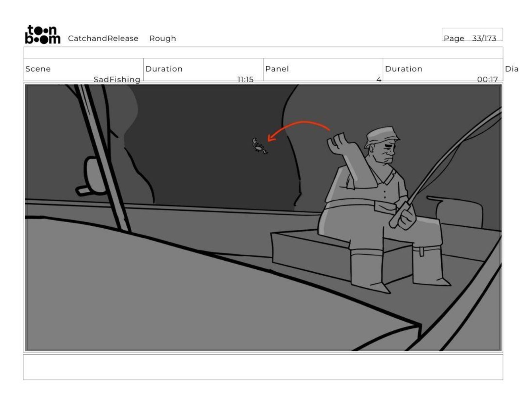Click the storyboard panel image
532x411 pixels.
click(x=263, y=218)
